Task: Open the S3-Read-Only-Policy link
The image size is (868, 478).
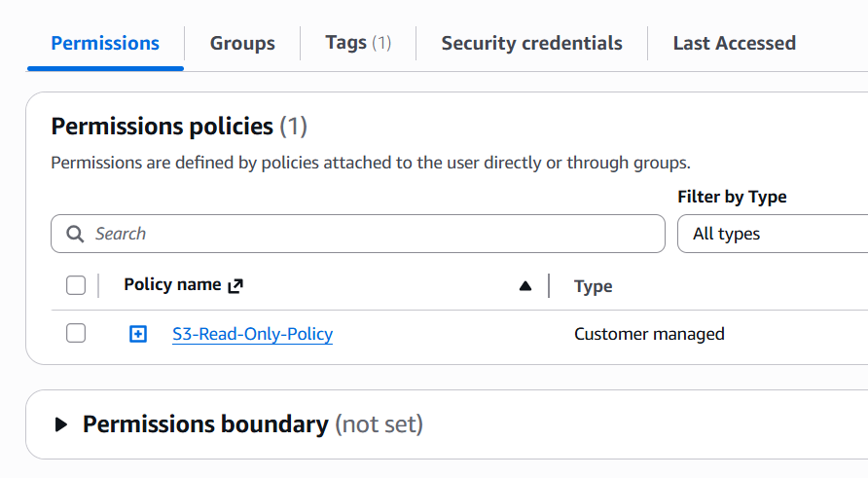Action: 252,334
